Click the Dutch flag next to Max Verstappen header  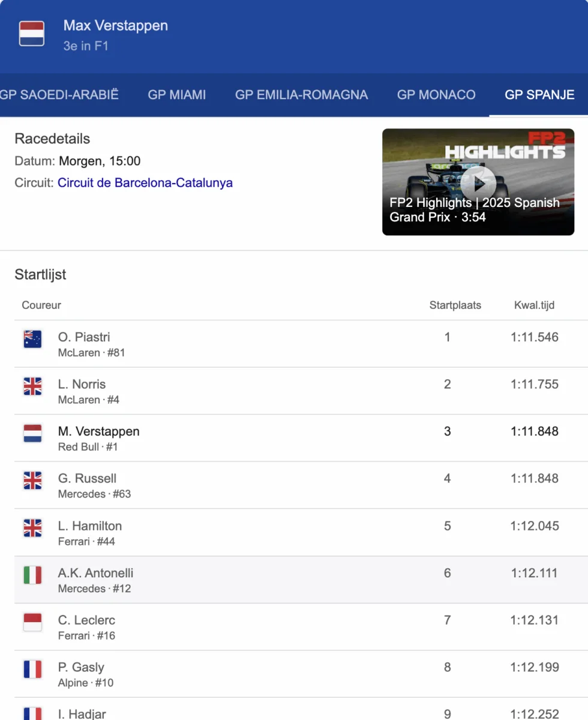[32, 34]
